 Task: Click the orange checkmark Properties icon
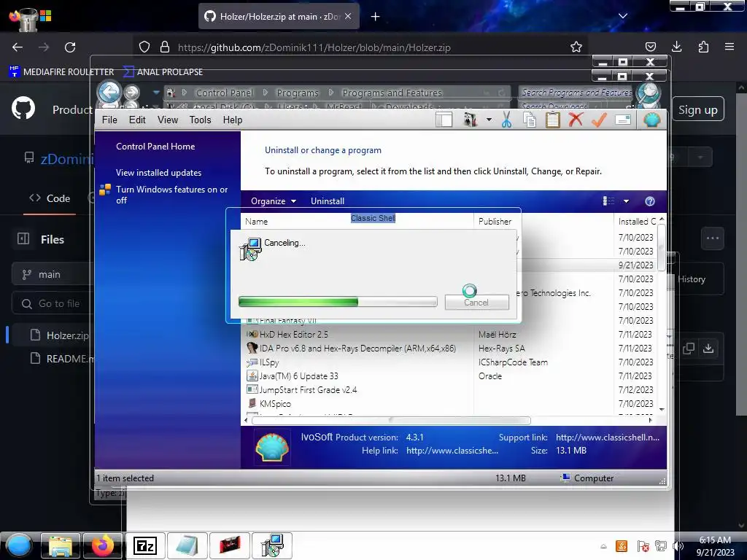599,120
